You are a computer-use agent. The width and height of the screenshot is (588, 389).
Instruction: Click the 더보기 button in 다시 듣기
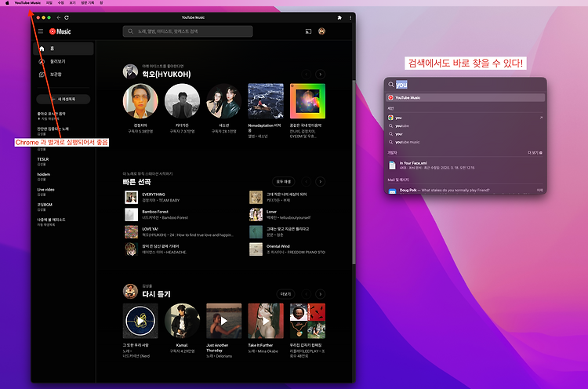285,294
